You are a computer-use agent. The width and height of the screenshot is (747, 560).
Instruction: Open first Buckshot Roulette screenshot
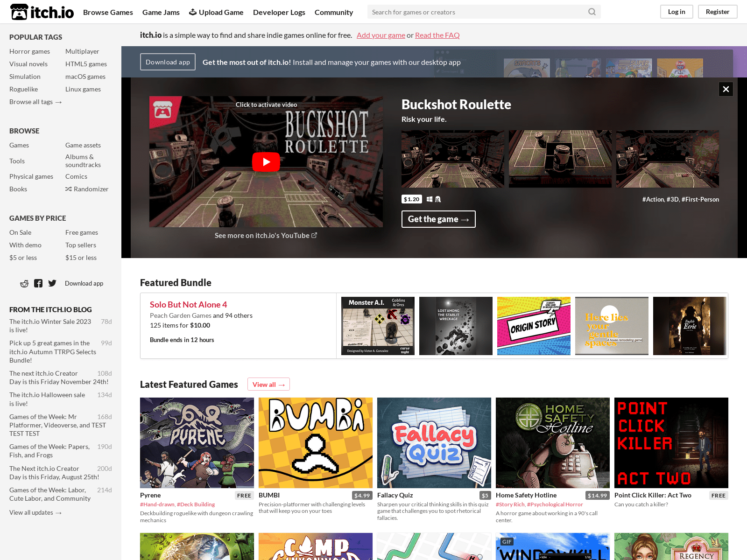point(453,159)
